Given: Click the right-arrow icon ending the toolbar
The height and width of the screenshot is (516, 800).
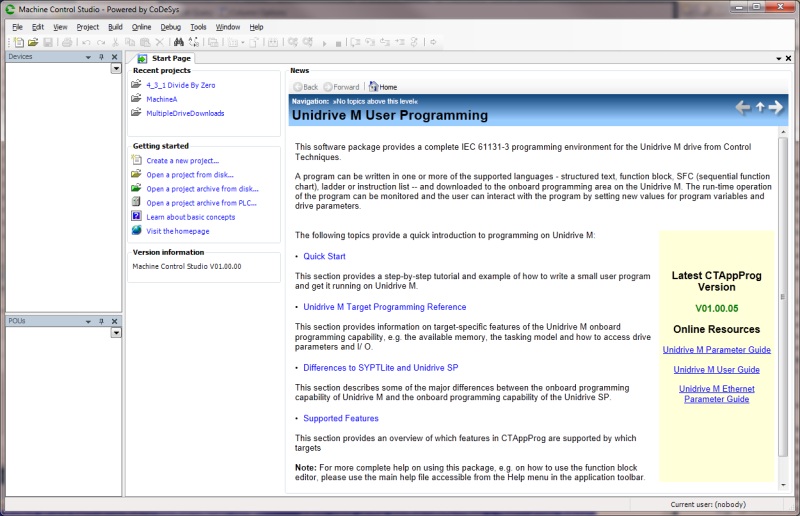Looking at the screenshot, I should [434, 42].
